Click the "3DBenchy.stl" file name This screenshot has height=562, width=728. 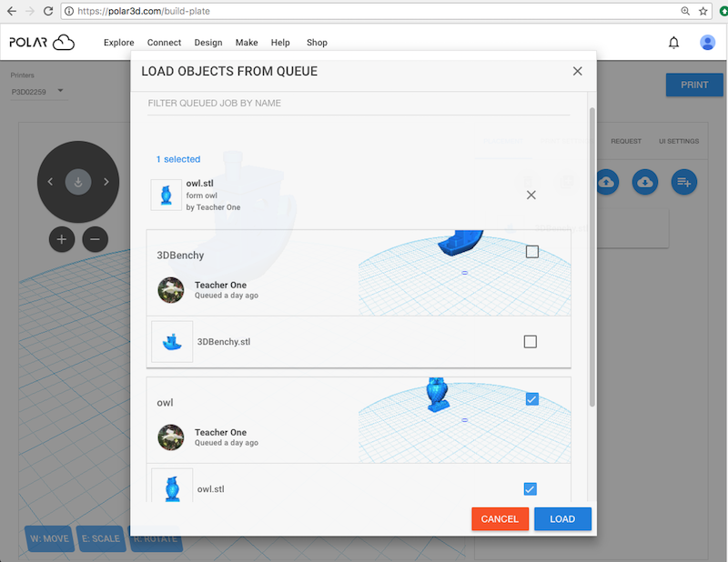click(x=224, y=342)
